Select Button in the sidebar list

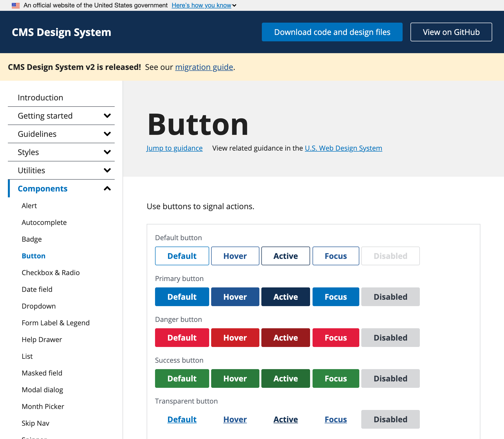(x=34, y=256)
